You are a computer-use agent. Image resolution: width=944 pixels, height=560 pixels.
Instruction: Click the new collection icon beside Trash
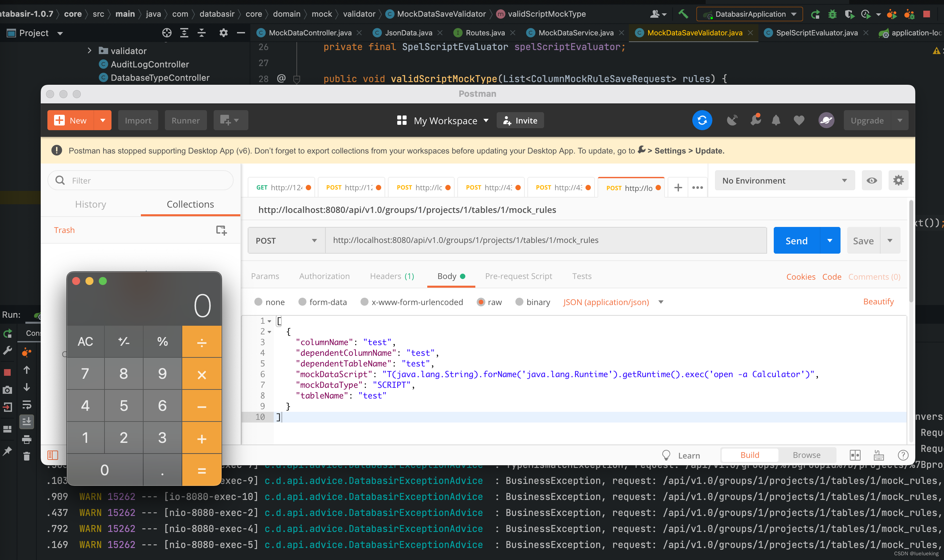tap(221, 230)
